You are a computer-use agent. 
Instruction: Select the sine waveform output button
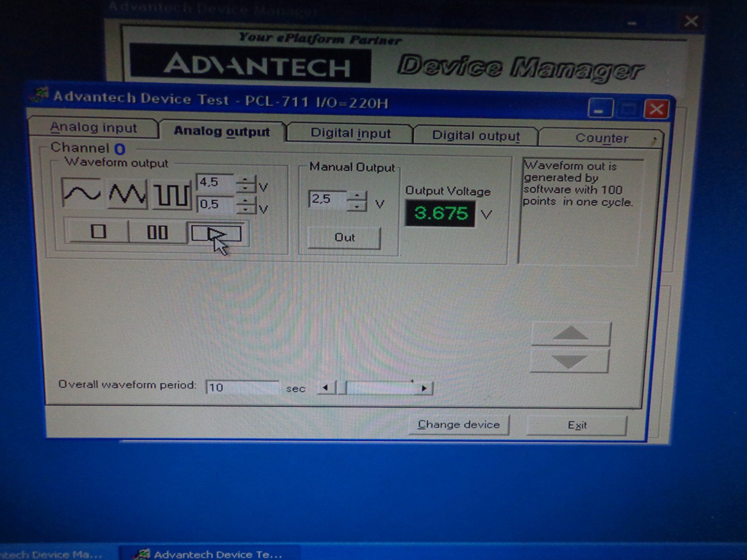[x=81, y=192]
